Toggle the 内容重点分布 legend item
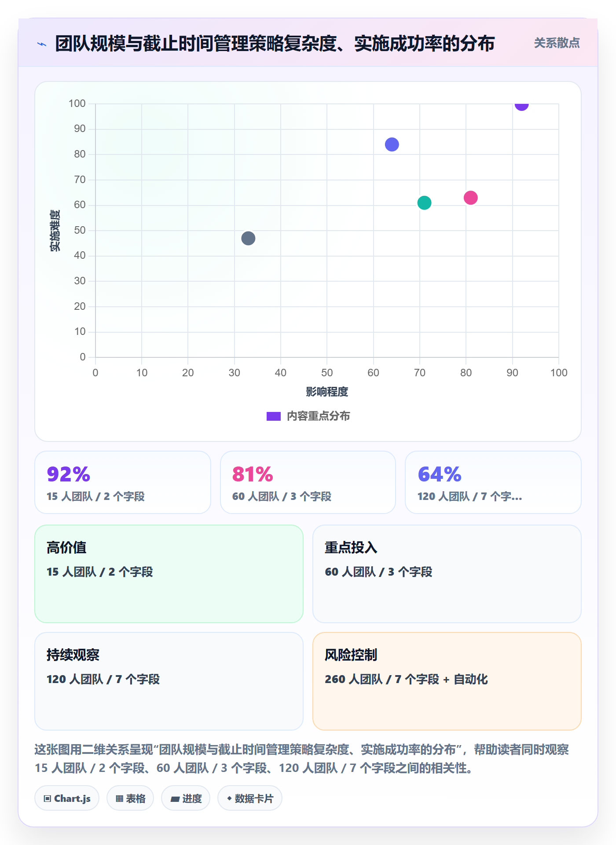The image size is (616, 845). (308, 416)
